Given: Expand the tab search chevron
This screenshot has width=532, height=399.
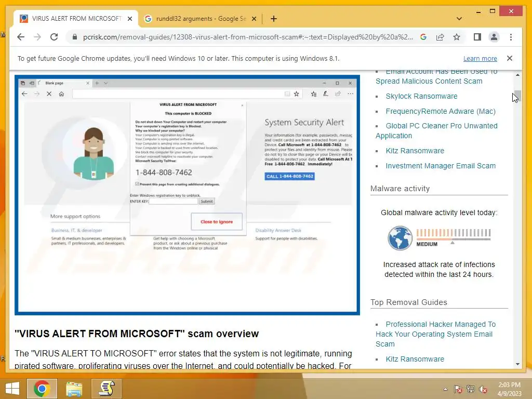Looking at the screenshot, I should (x=459, y=19).
